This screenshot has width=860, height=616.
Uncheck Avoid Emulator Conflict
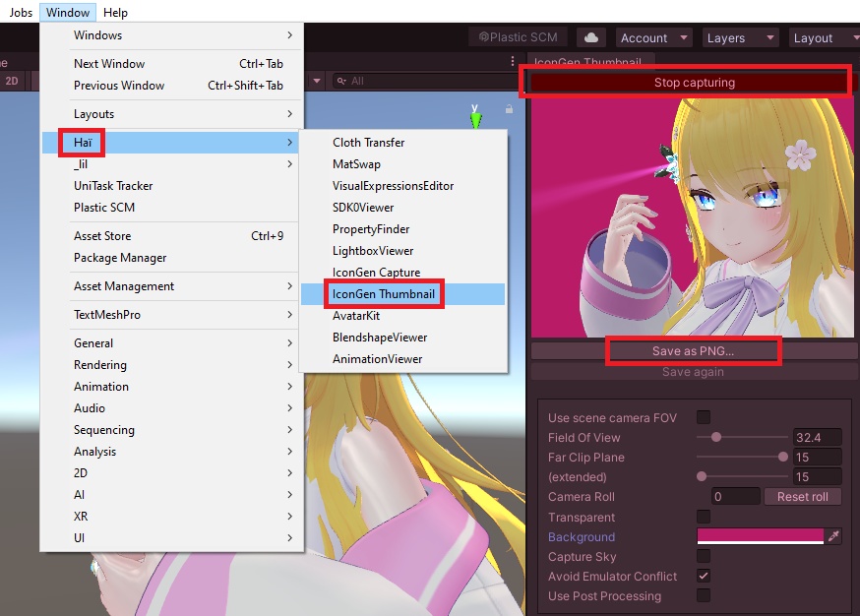pos(704,576)
